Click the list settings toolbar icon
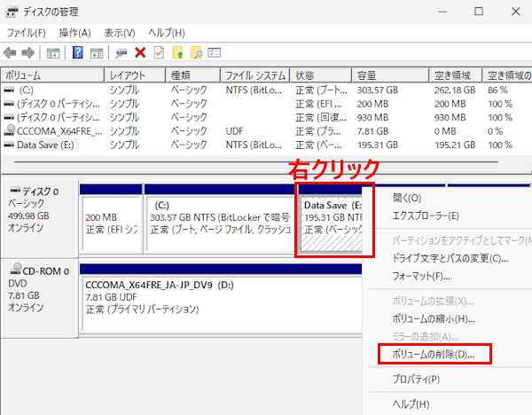The width and height of the screenshot is (532, 415). point(215,52)
